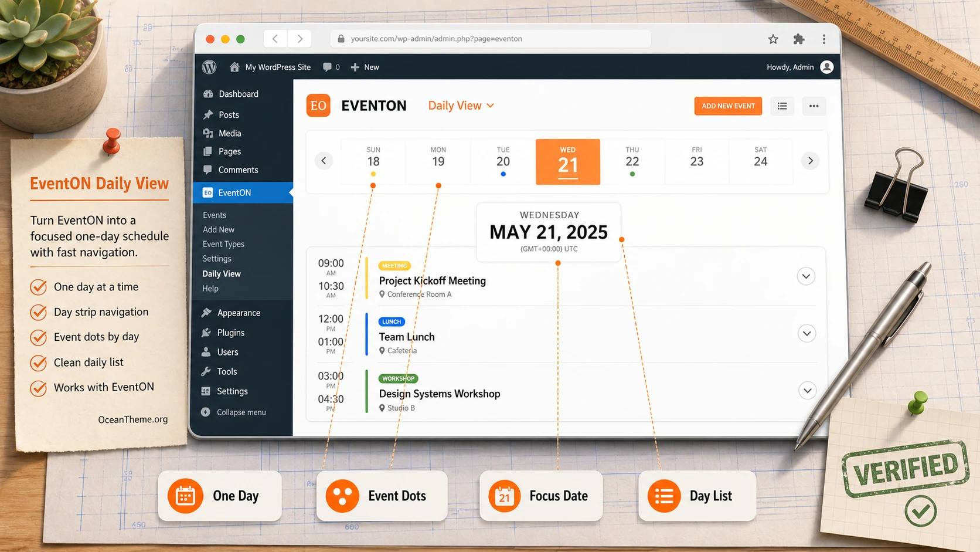Select FRI 23 in day strip
Screen dimensions: 980x552
point(696,161)
